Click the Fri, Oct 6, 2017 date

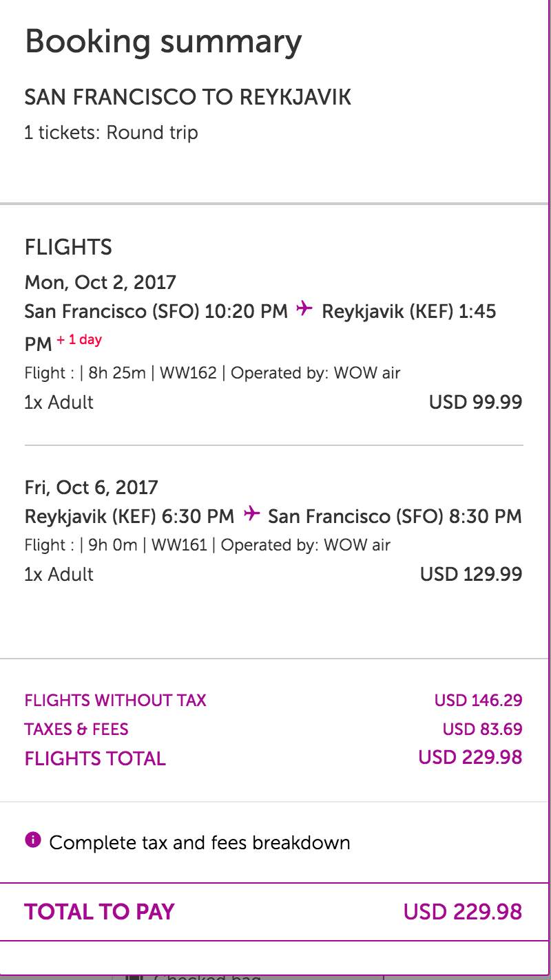point(92,487)
